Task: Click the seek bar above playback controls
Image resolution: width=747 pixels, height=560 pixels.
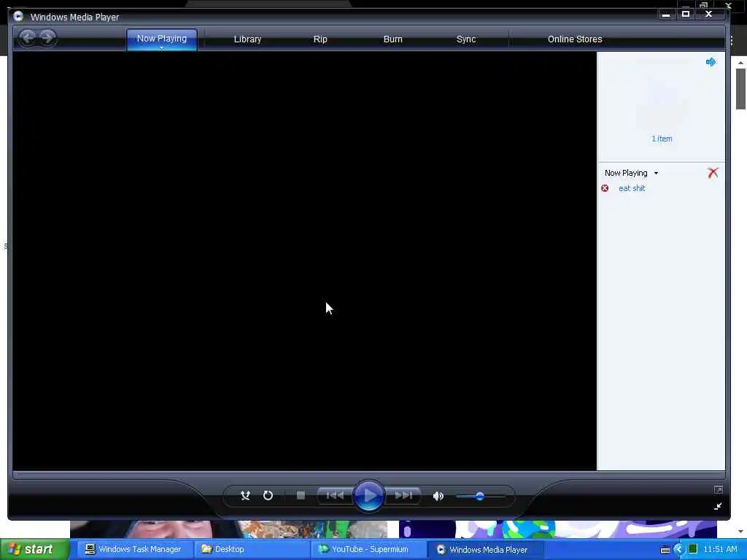Action: click(368, 475)
